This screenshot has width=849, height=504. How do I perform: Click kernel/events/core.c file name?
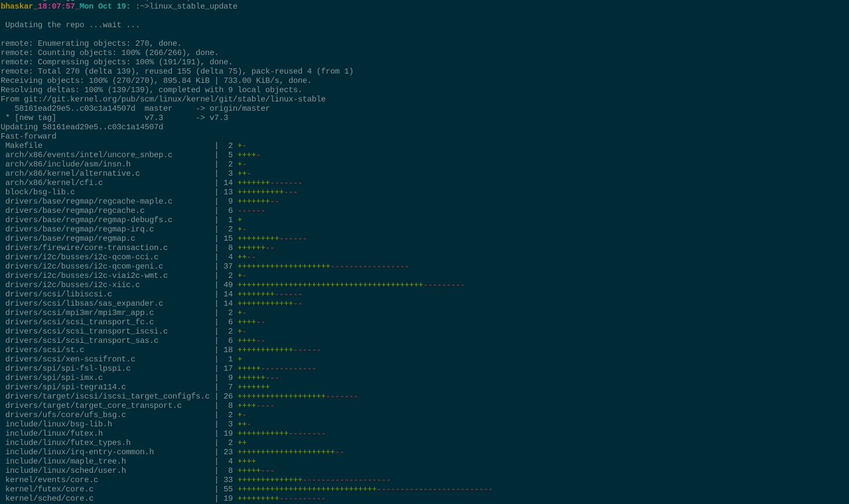(x=52, y=479)
